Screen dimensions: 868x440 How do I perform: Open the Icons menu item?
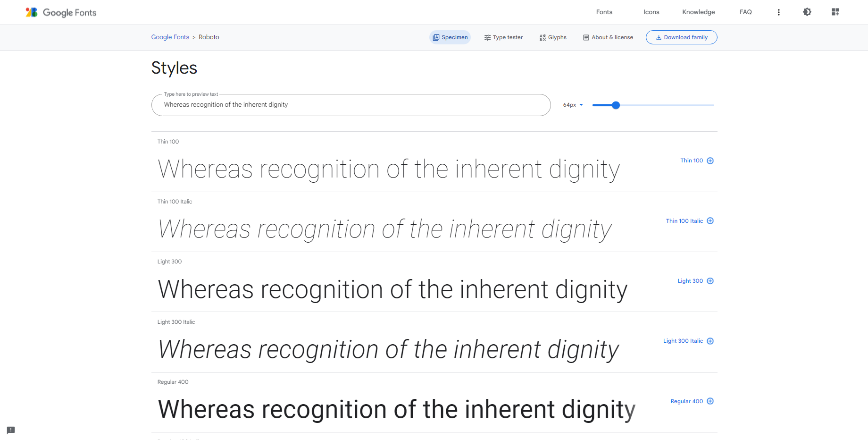coord(651,12)
